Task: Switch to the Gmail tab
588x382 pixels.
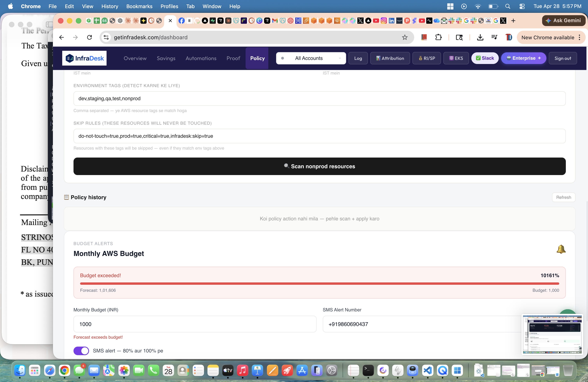Action: pyautogui.click(x=275, y=21)
